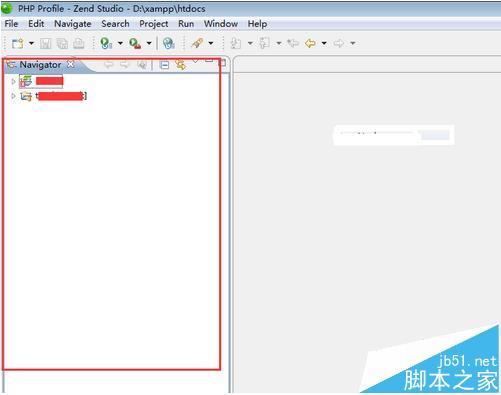Open the Search menu
The height and width of the screenshot is (395, 501).
(115, 24)
